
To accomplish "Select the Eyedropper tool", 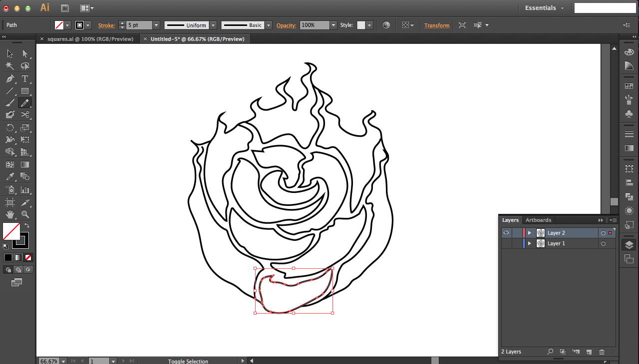I will tap(10, 177).
